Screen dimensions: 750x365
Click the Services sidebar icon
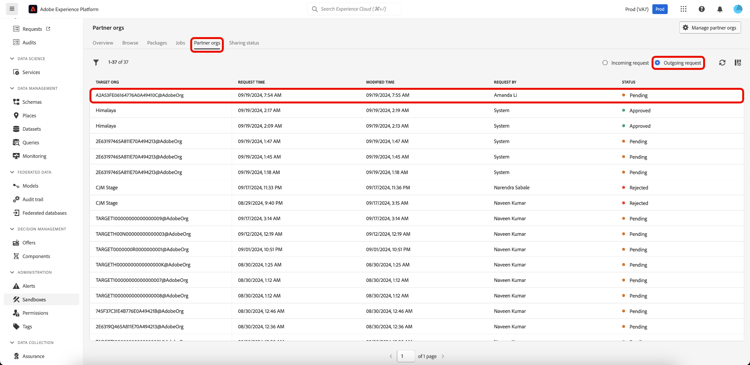click(16, 72)
